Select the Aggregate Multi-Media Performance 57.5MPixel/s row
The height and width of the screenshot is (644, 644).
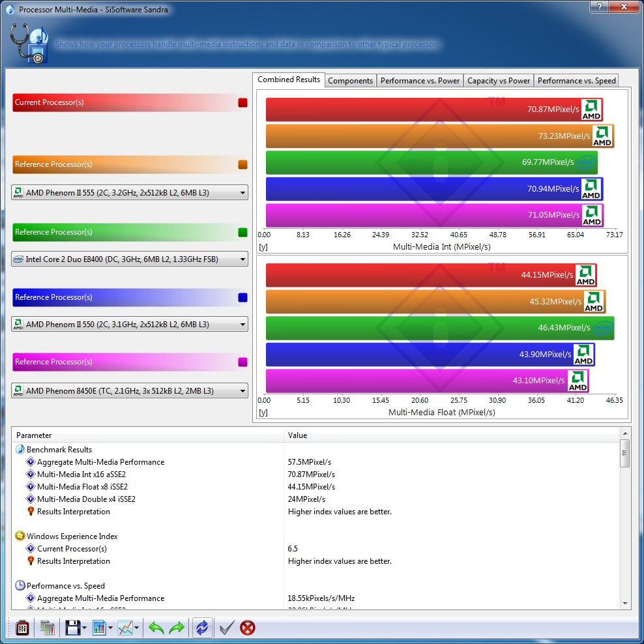[315, 462]
